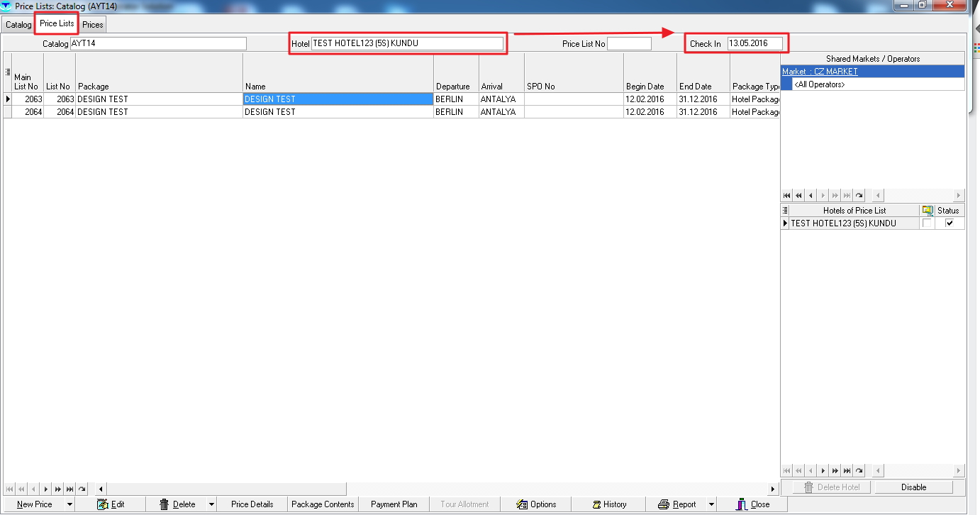Switch to the Catalog tab
The image size is (980, 515).
(18, 25)
